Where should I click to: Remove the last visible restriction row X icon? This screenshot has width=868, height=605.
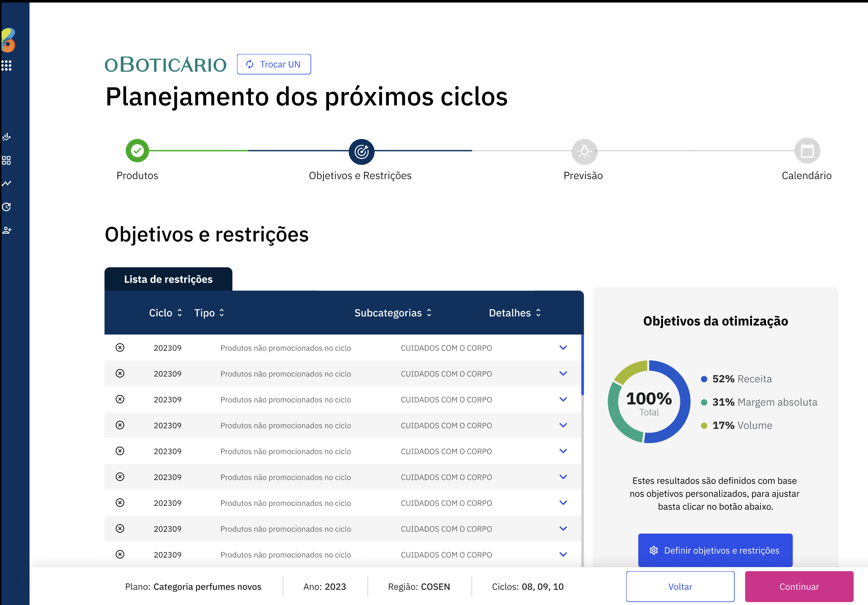click(120, 554)
